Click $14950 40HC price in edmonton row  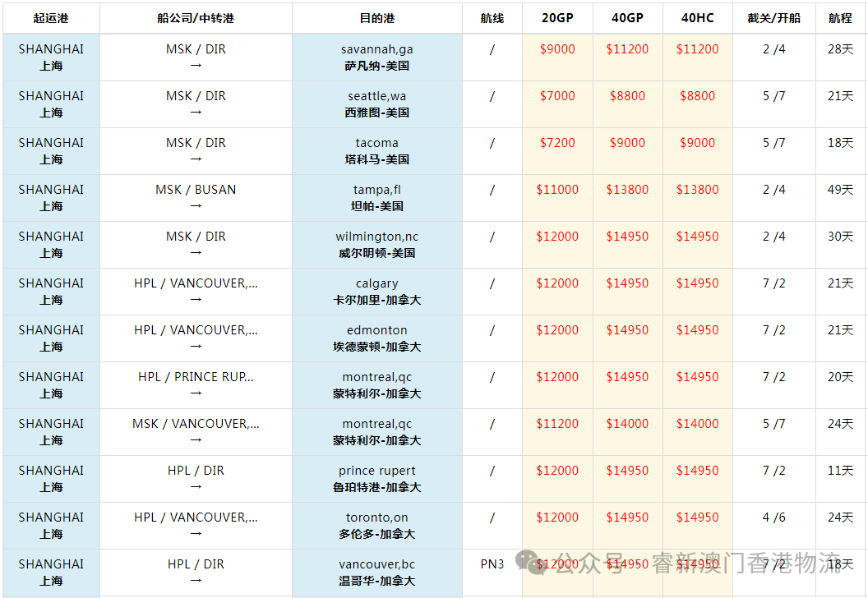click(698, 330)
